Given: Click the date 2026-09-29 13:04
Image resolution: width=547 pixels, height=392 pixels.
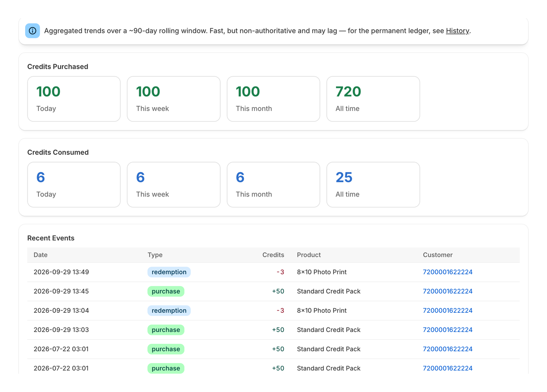Looking at the screenshot, I should (61, 310).
